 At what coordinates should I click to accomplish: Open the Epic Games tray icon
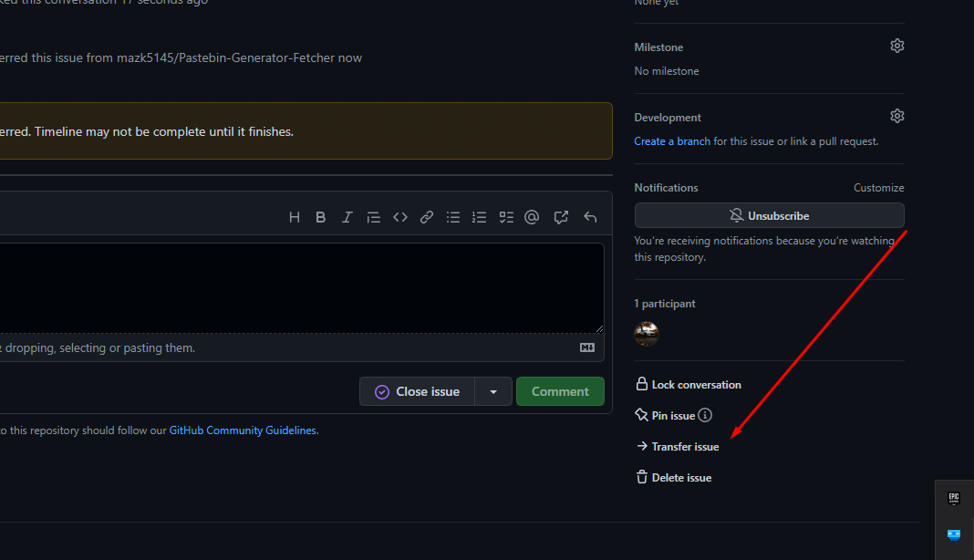[954, 499]
